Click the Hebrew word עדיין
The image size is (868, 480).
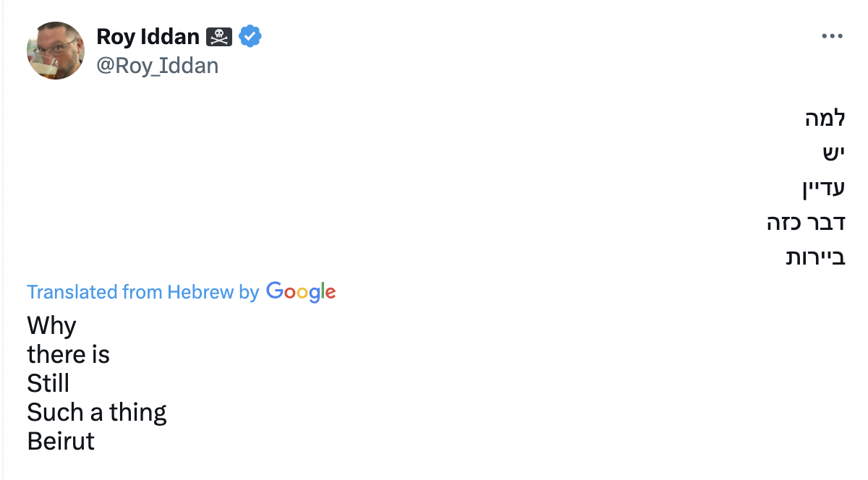tap(823, 188)
